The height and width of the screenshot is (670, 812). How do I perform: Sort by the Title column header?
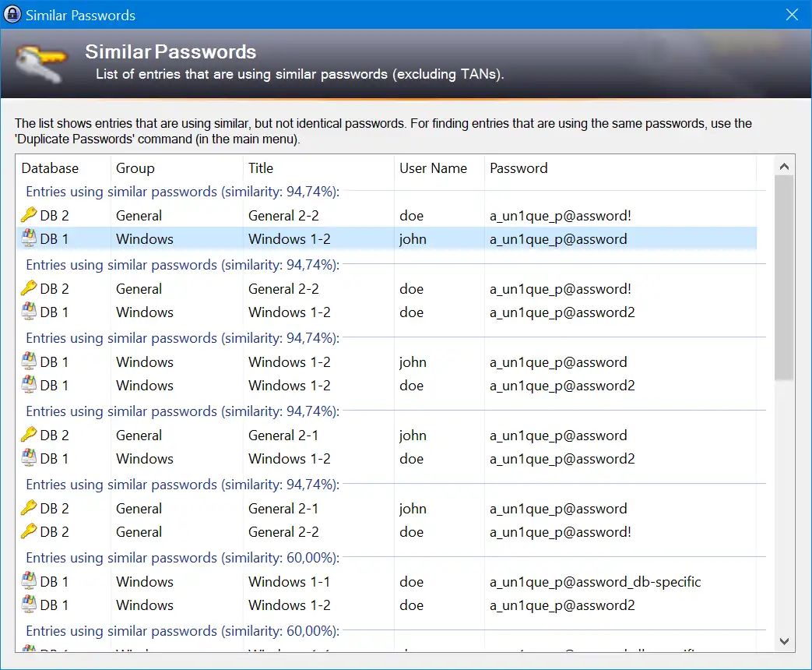(318, 167)
